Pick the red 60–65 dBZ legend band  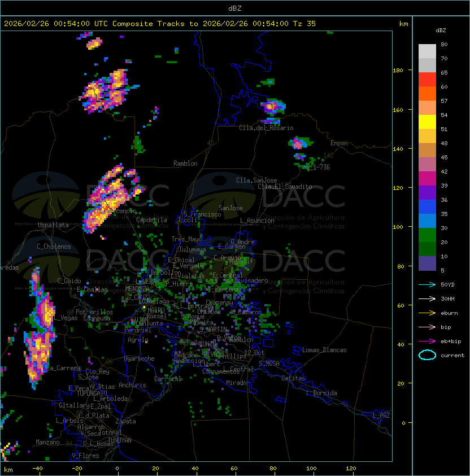(427, 80)
